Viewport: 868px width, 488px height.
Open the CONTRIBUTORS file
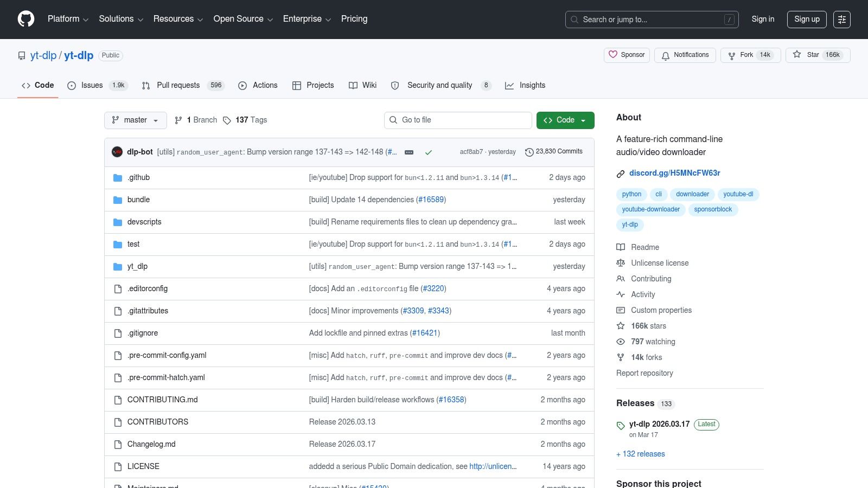point(158,422)
